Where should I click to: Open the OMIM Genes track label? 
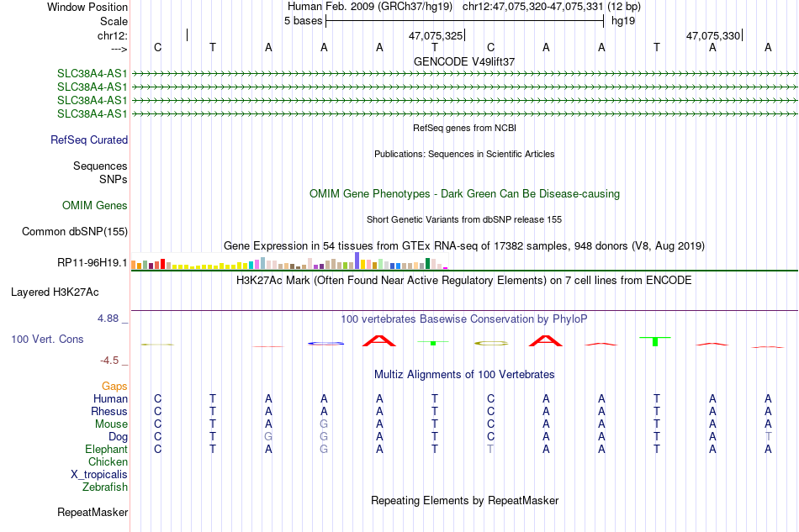[95, 206]
